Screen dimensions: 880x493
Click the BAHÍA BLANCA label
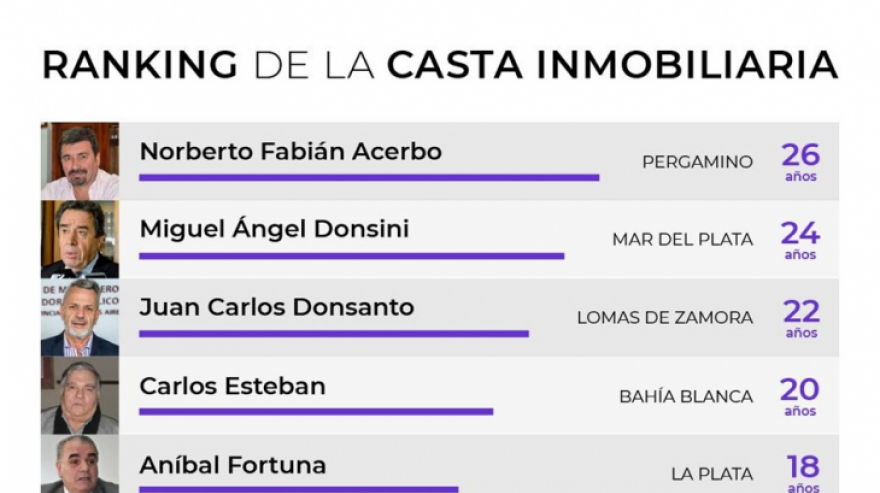click(x=686, y=396)
